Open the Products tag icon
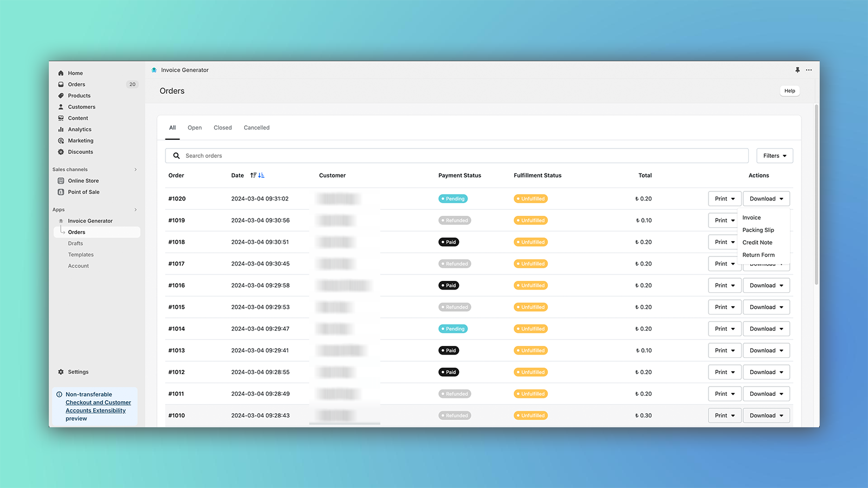Screen dimensions: 868x488 [x=61, y=95]
